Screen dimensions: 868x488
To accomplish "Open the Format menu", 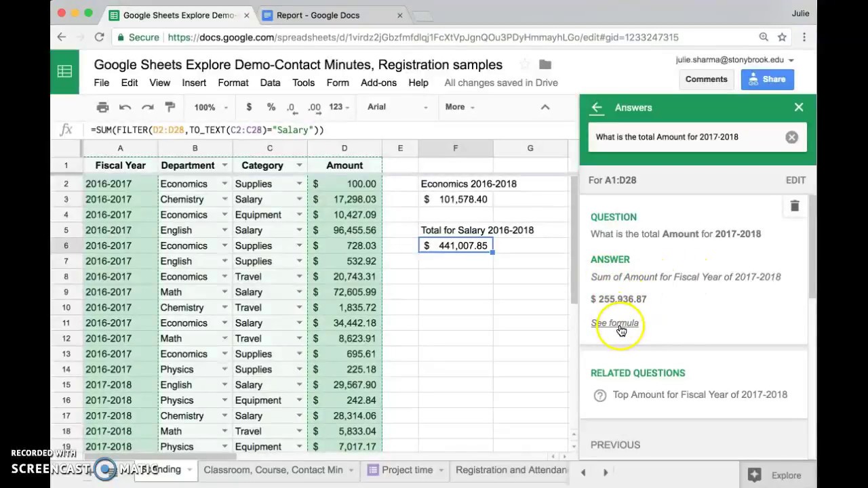I will 233,83.
